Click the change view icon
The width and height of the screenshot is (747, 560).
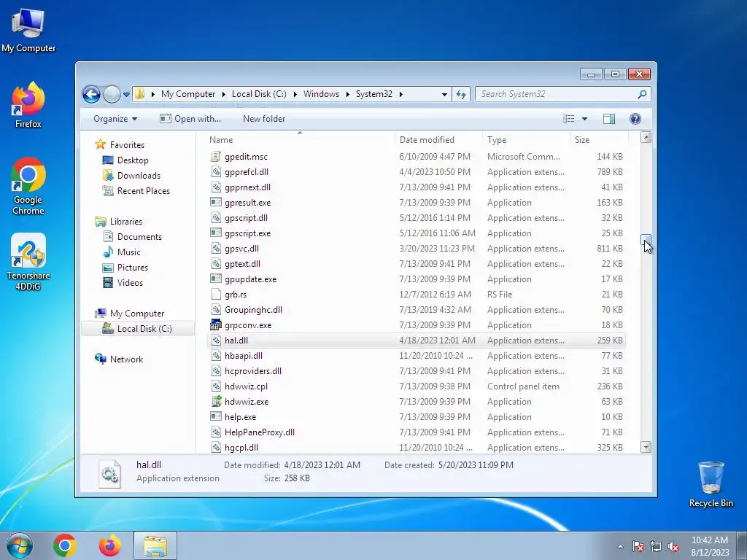coord(569,119)
